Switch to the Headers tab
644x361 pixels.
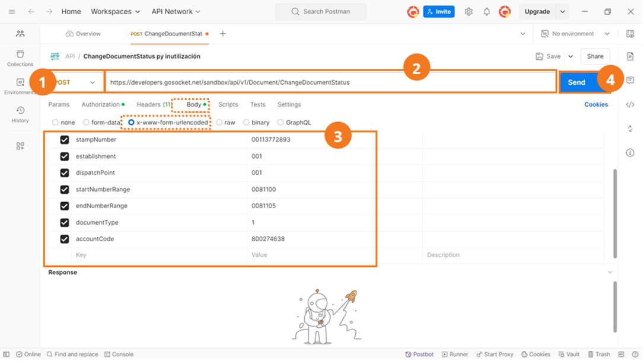pyautogui.click(x=154, y=104)
